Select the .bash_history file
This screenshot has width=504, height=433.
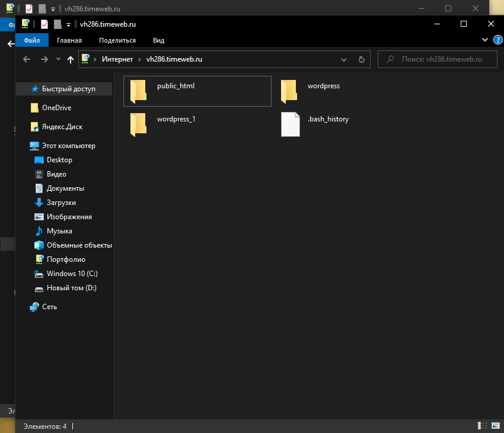(x=290, y=124)
